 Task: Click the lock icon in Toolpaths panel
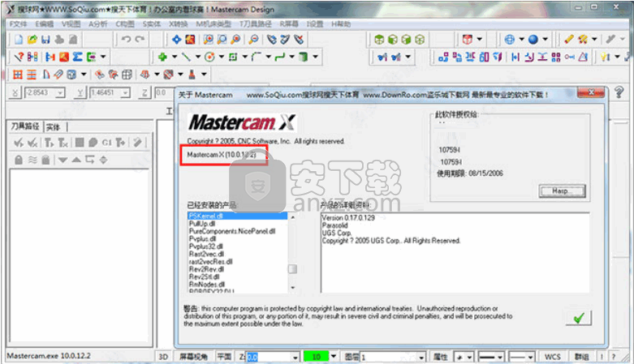pyautogui.click(x=19, y=160)
